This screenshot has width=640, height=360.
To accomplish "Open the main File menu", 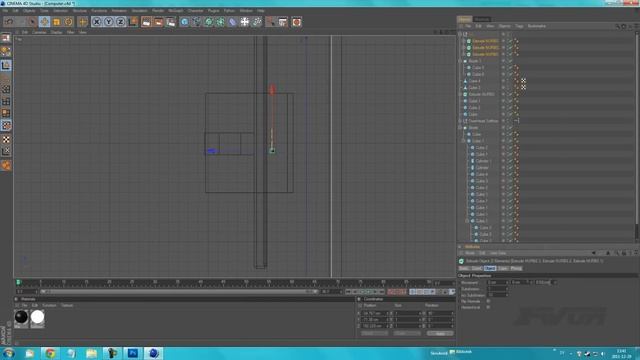I will pos(5,11).
